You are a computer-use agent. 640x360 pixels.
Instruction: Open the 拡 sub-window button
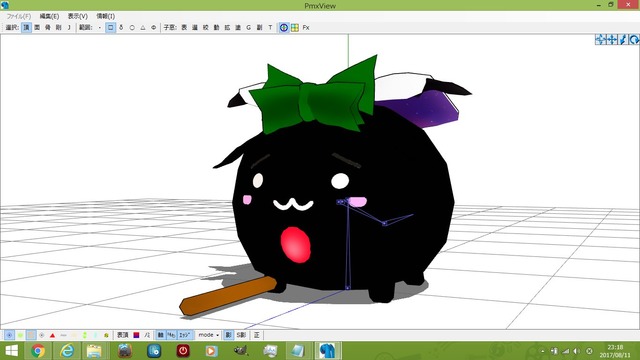click(x=227, y=27)
